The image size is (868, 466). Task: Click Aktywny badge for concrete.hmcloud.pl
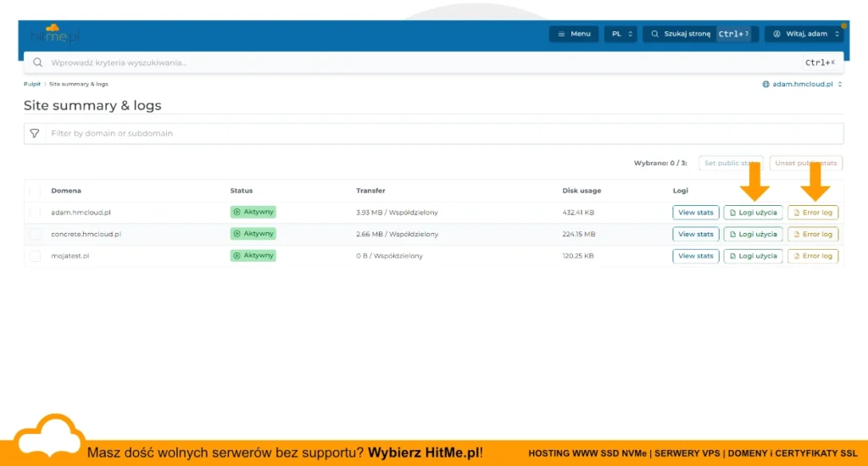click(x=253, y=234)
